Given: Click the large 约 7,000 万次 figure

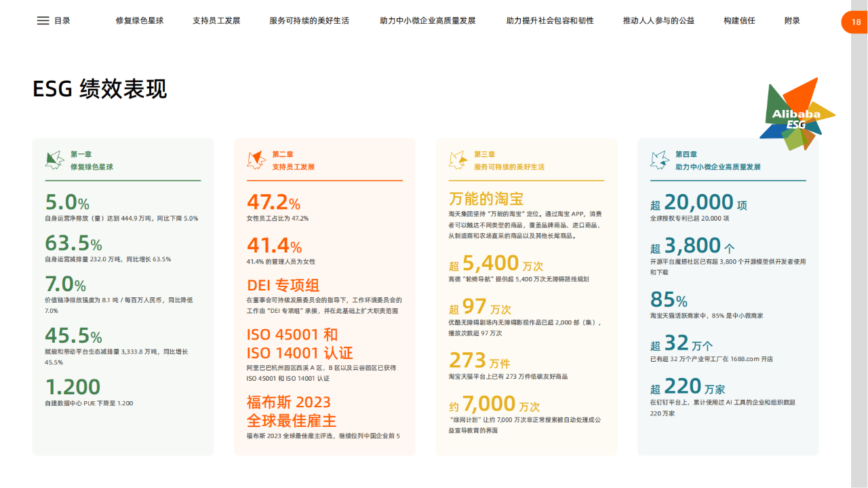Looking at the screenshot, I should point(494,405).
